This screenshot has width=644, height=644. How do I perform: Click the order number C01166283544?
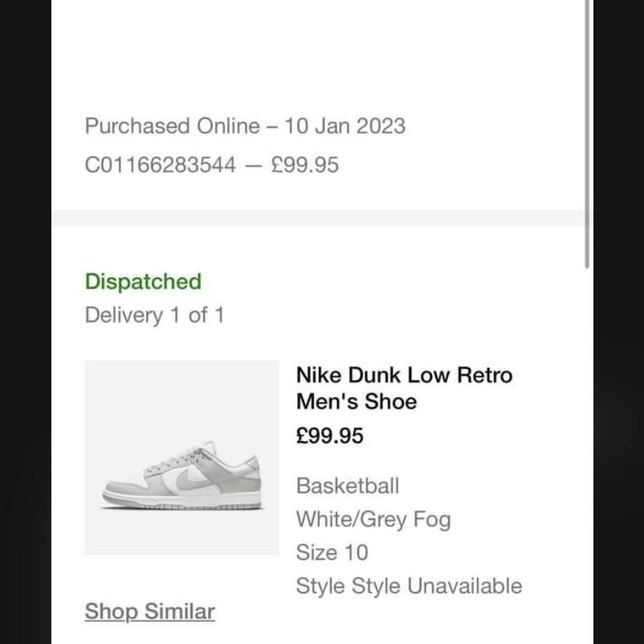coord(160,165)
